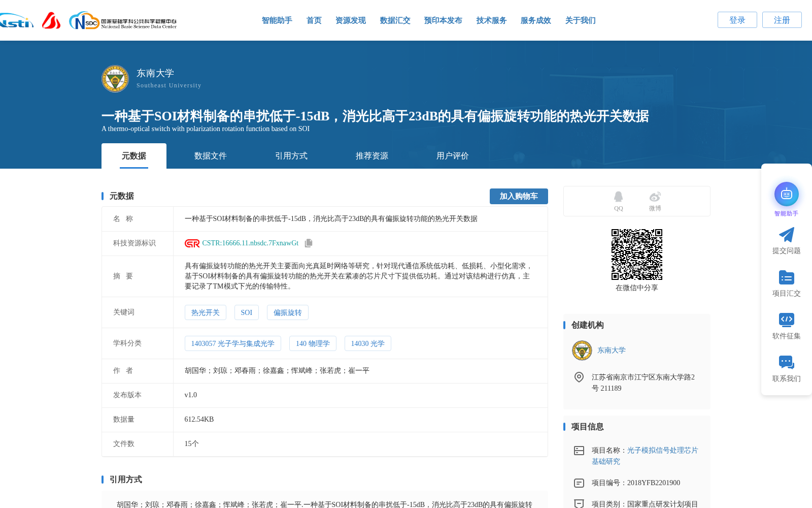This screenshot has width=812, height=508.
Task: Open 智能助手 in top navigation
Action: click(x=277, y=20)
